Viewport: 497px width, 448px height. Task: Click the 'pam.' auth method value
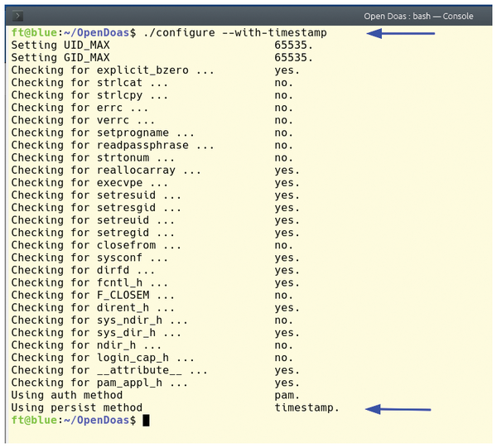click(287, 395)
